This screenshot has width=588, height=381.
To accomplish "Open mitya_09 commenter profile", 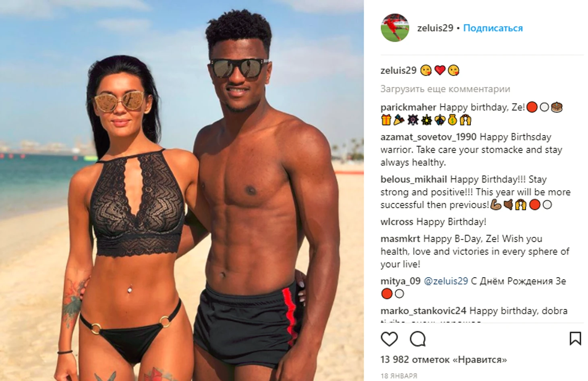I will tap(400, 281).
